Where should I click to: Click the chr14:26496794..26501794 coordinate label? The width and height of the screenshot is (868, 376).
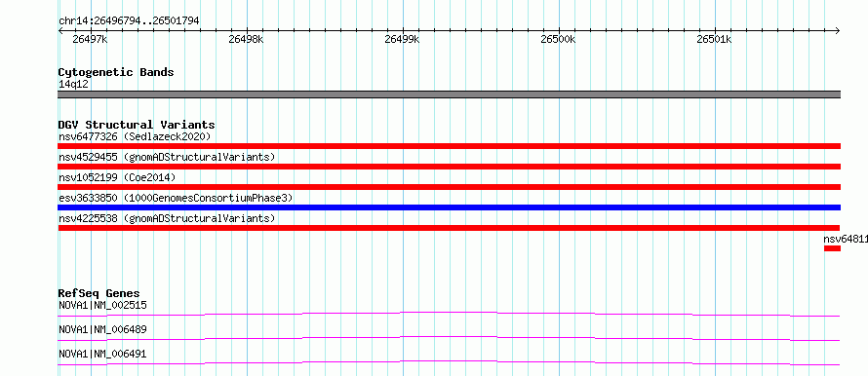(129, 20)
